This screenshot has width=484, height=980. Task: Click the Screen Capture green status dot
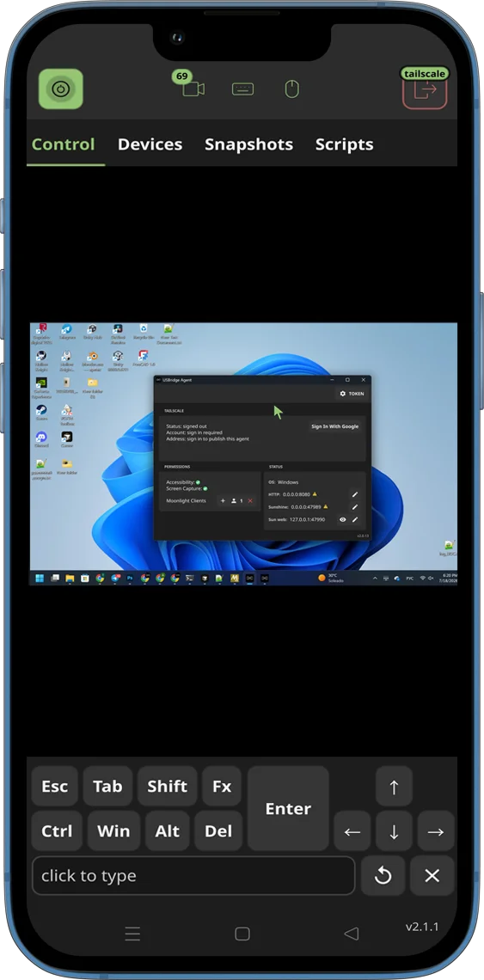click(205, 488)
